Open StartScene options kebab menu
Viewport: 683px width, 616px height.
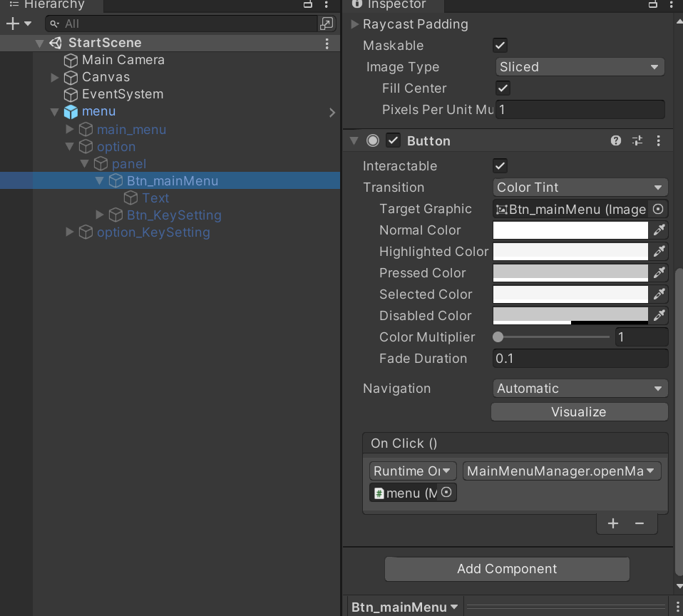click(327, 43)
